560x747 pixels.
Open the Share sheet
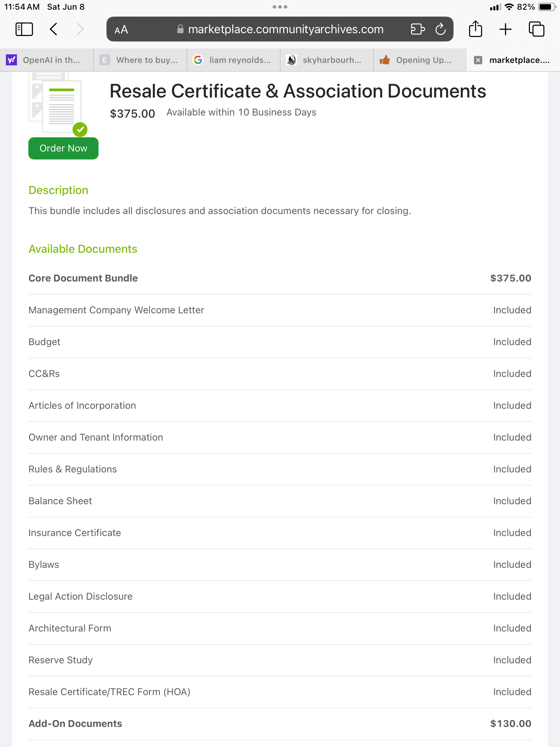coord(475,29)
